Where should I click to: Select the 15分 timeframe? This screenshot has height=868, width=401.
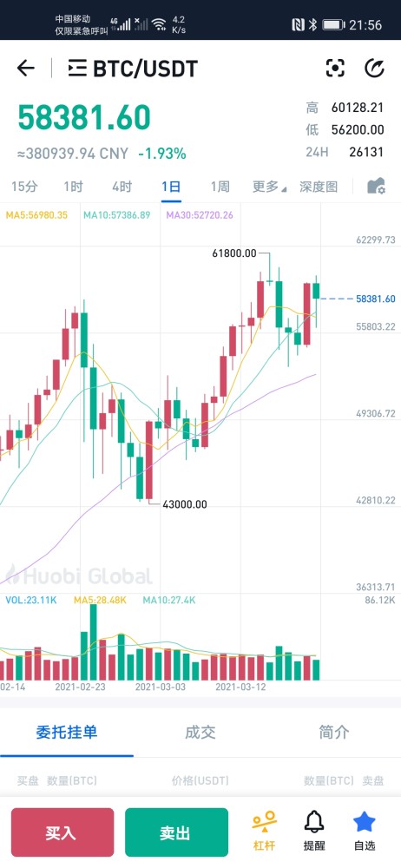(x=24, y=187)
